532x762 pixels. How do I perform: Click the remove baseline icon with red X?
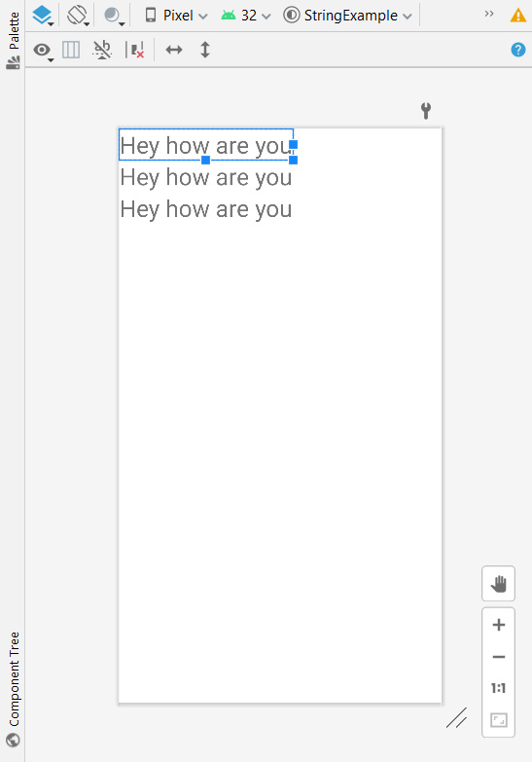[134, 50]
